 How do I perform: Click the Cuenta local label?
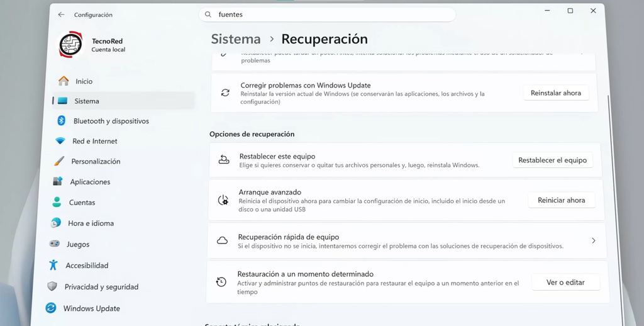[108, 49]
